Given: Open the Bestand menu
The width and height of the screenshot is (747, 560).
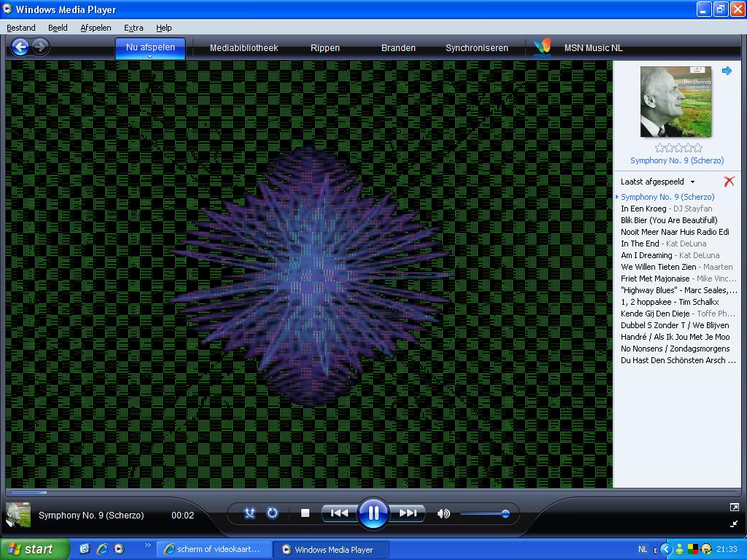Looking at the screenshot, I should [x=21, y=28].
